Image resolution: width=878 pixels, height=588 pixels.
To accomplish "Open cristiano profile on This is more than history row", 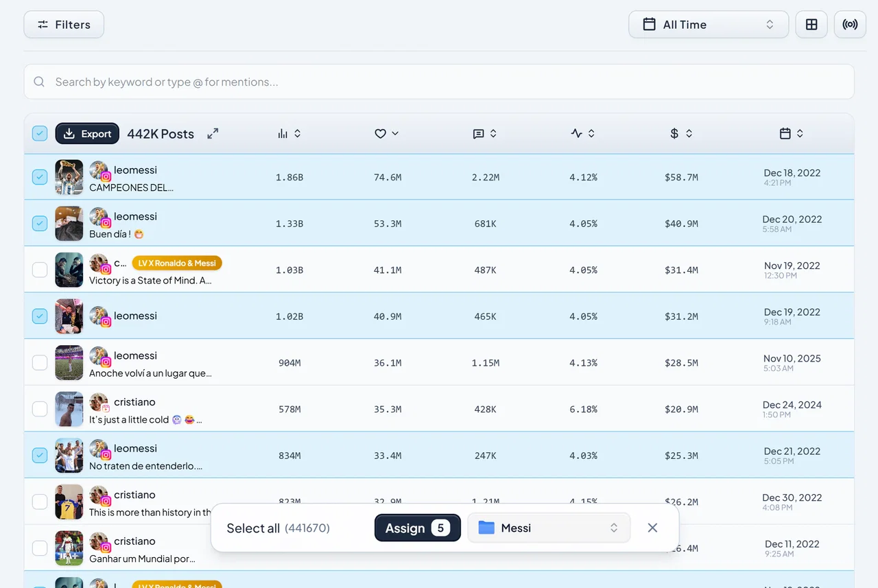I will [134, 495].
